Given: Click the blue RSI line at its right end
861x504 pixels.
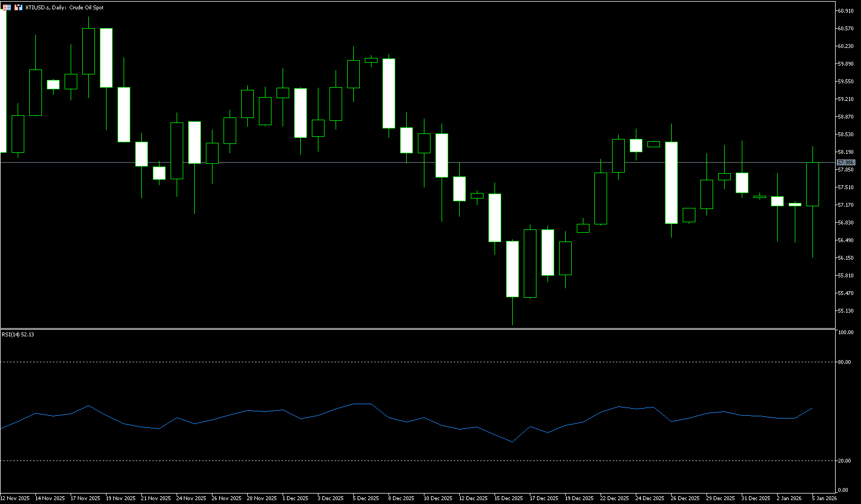Looking at the screenshot, I should 812,409.
